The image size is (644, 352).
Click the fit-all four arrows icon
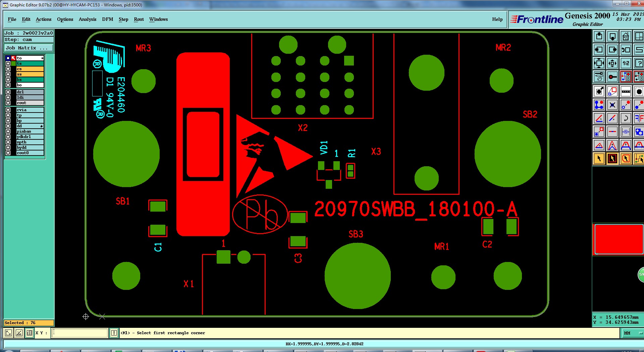pyautogui.click(x=599, y=63)
